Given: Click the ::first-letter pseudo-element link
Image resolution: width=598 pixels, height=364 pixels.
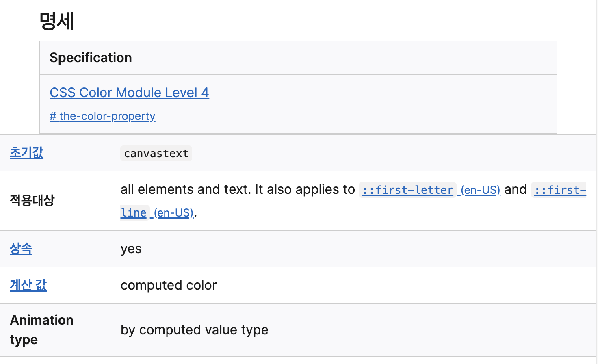Looking at the screenshot, I should tap(407, 190).
